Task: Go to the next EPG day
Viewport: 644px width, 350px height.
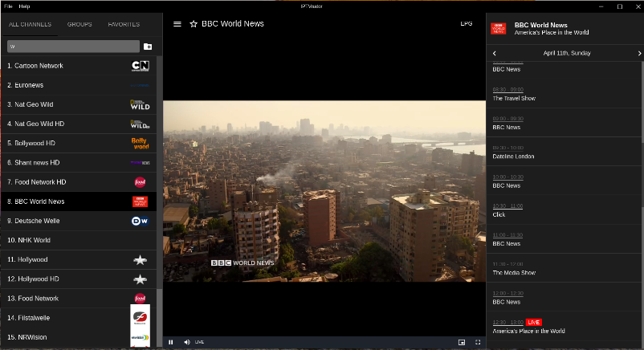Action: [x=639, y=53]
